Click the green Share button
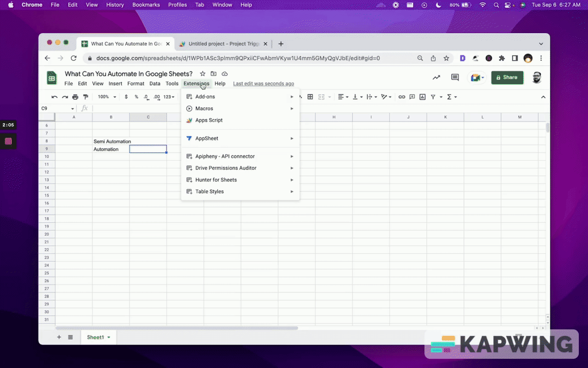Viewport: 588px width, 368px height. tap(507, 77)
